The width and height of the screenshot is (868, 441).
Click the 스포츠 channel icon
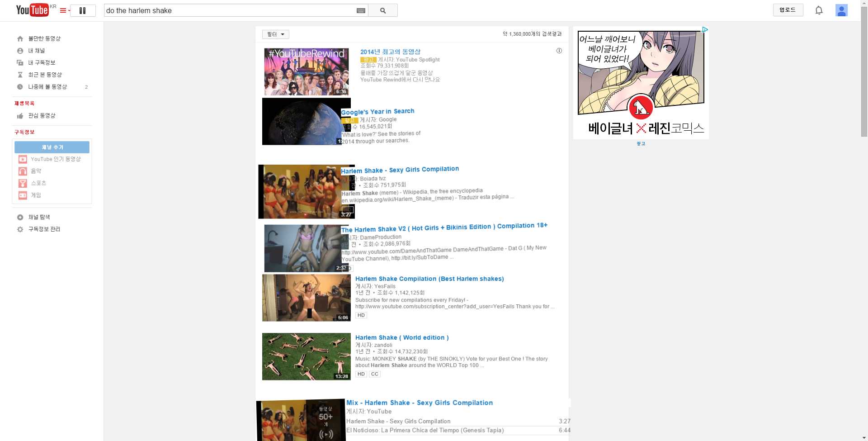point(23,183)
